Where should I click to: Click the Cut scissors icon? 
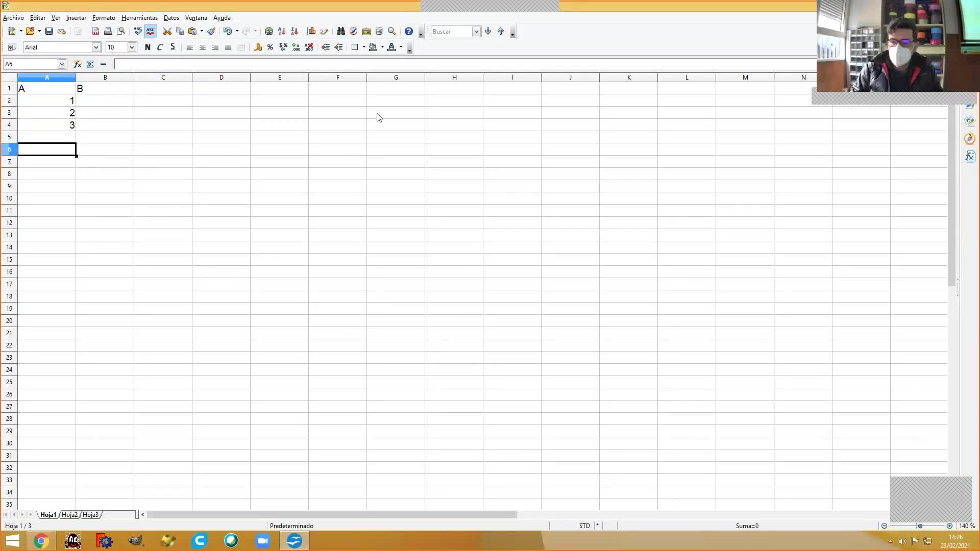pos(167,31)
